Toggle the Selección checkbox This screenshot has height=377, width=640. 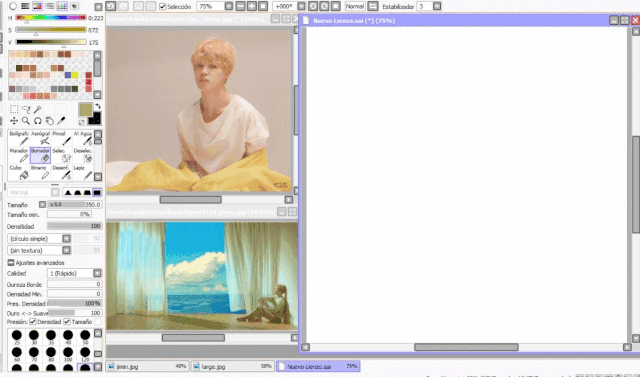[x=162, y=7]
